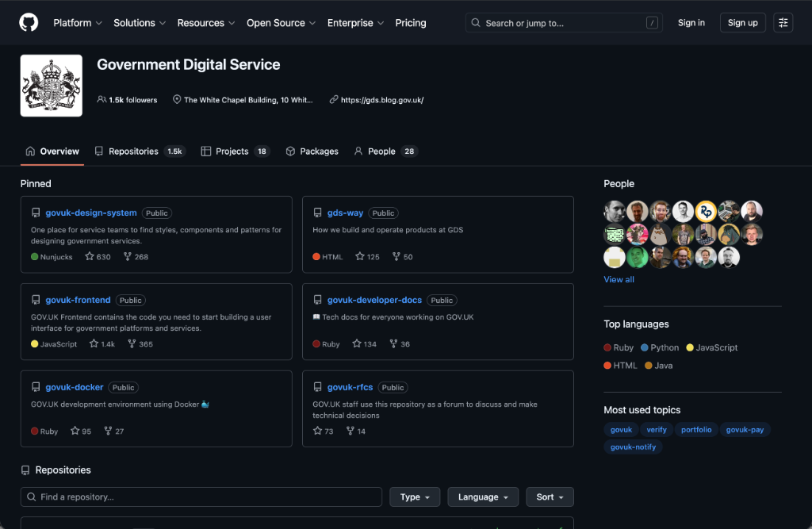Open the Projects tab
Screen dimensions: 812x529
coord(236,151)
